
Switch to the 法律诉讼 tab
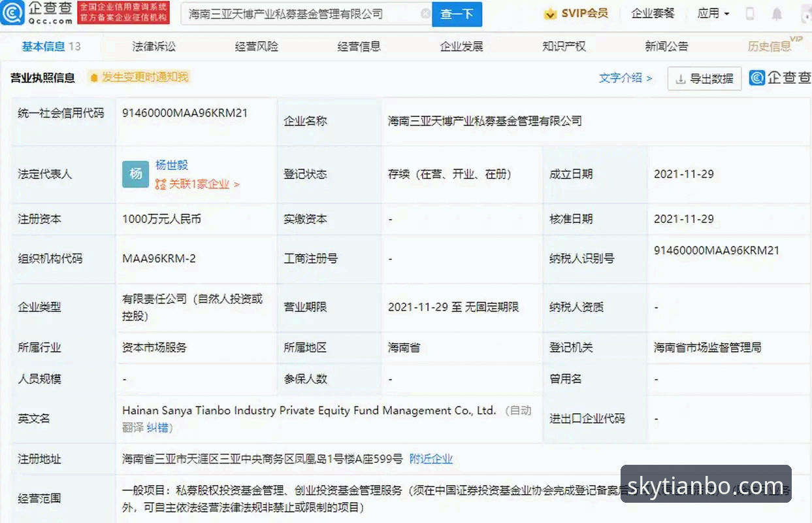154,46
